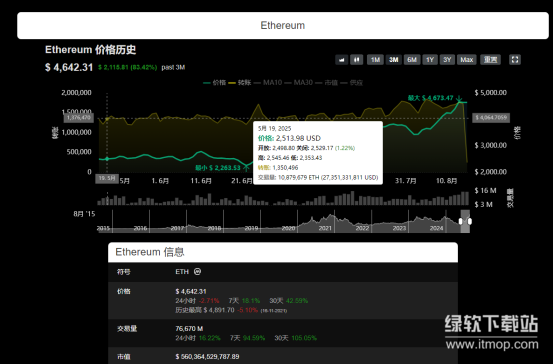Click the 31. 7月 x-axis date label
This screenshot has width=553, height=364.
406,181
